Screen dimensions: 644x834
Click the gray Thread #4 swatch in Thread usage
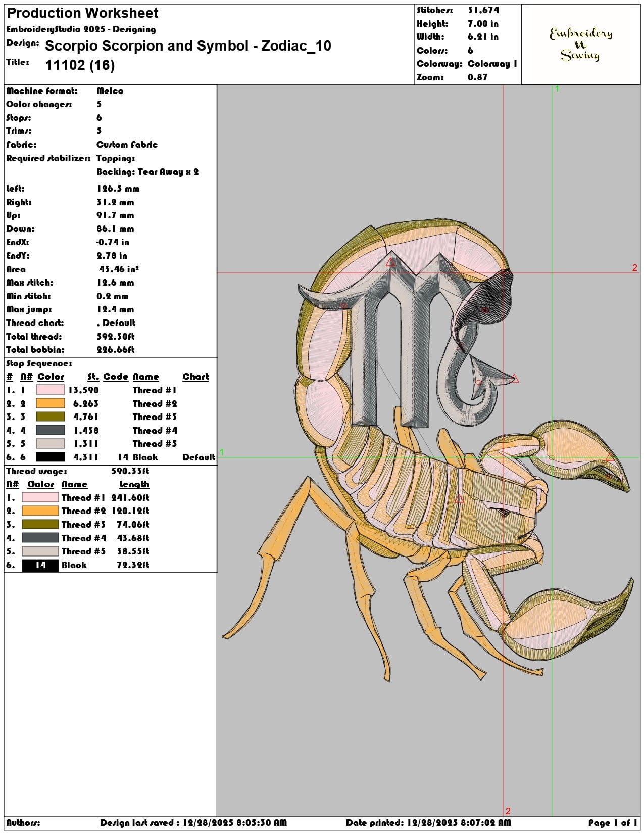[40, 538]
